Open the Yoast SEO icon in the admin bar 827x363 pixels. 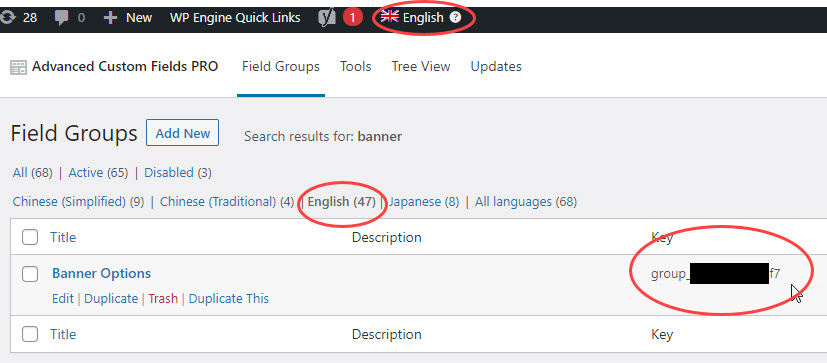click(x=327, y=18)
